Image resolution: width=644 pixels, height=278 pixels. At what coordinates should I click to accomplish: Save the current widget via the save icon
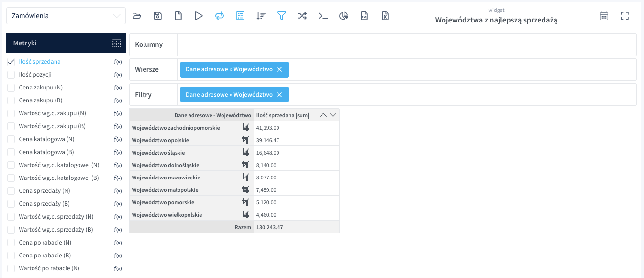(x=157, y=15)
